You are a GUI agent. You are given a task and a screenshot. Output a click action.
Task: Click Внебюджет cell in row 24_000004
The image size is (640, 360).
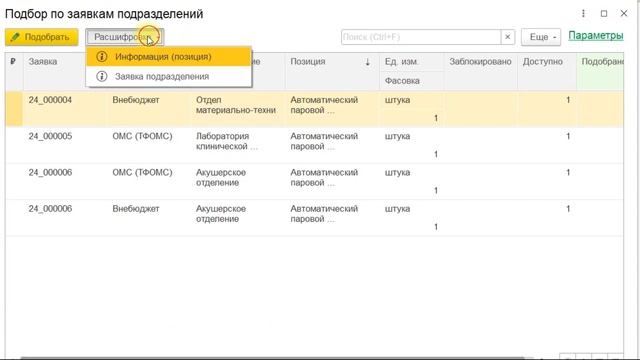[136, 100]
